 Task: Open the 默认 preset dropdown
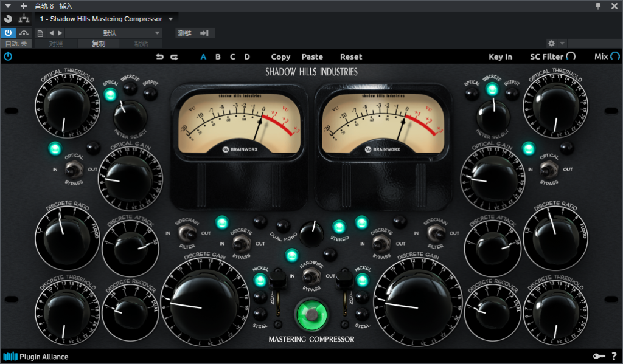[x=113, y=33]
